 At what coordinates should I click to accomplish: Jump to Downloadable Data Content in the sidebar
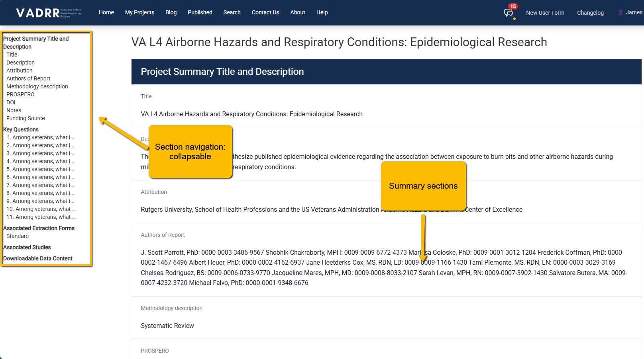coord(38,258)
